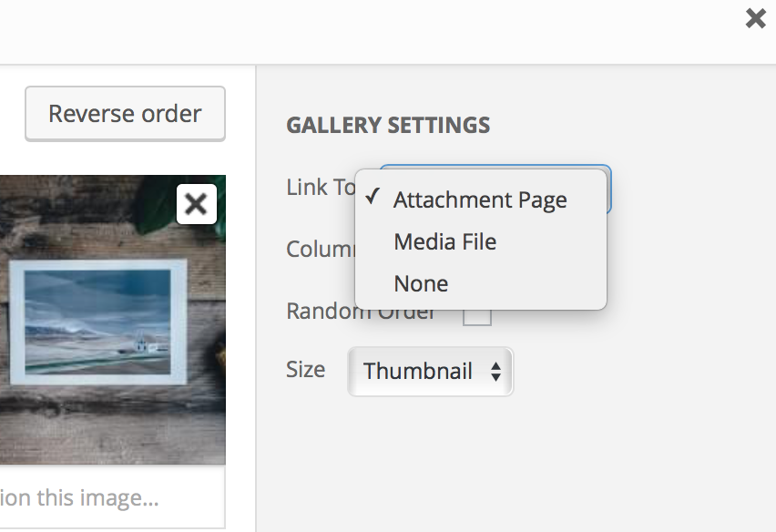The width and height of the screenshot is (776, 532).
Task: Toggle the Random Order checkbox
Action: click(478, 316)
